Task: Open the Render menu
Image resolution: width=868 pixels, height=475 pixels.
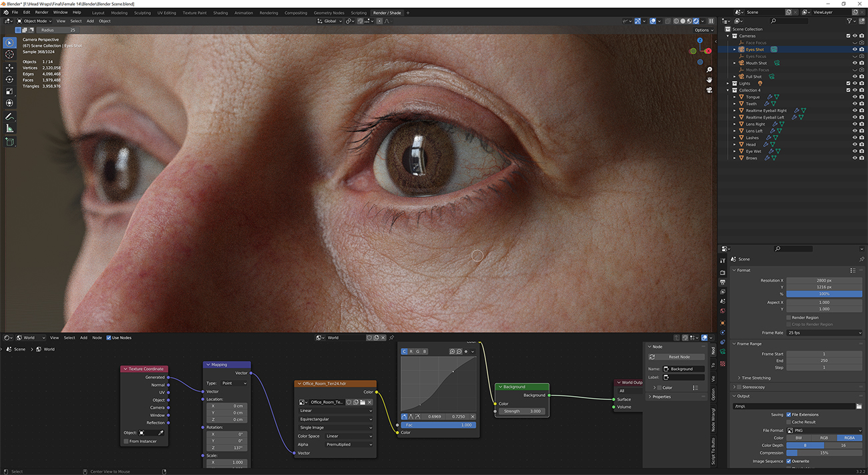Action: point(41,12)
